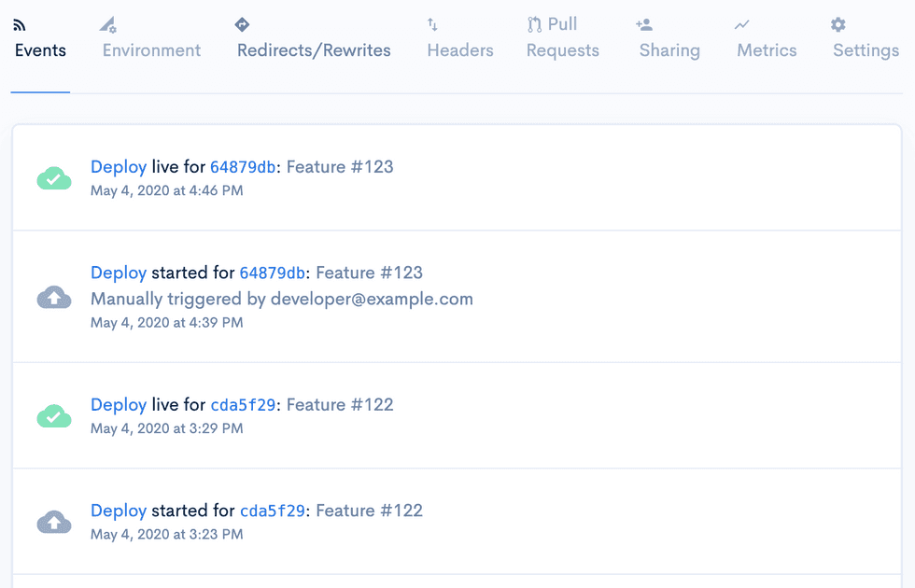Viewport: 915px width, 588px height.
Task: Switch to the Environment tab
Action: click(151, 50)
